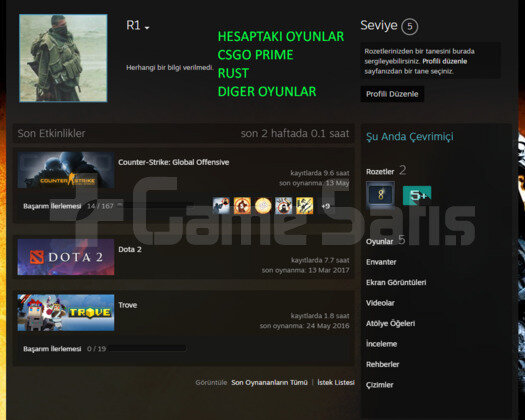Open the İnceleme reviews link
Viewport: 525px width, 420px height.
[381, 344]
